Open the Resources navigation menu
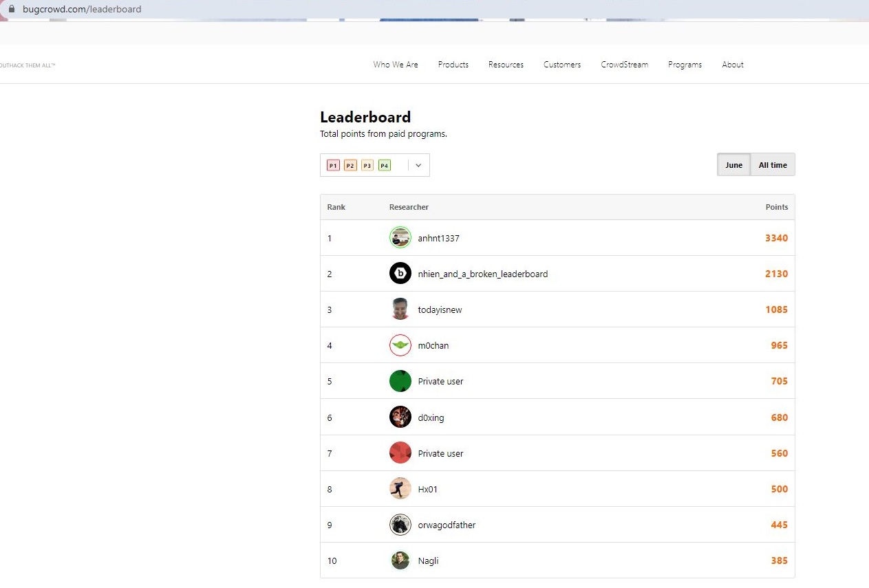Image resolution: width=869 pixels, height=588 pixels. (506, 65)
